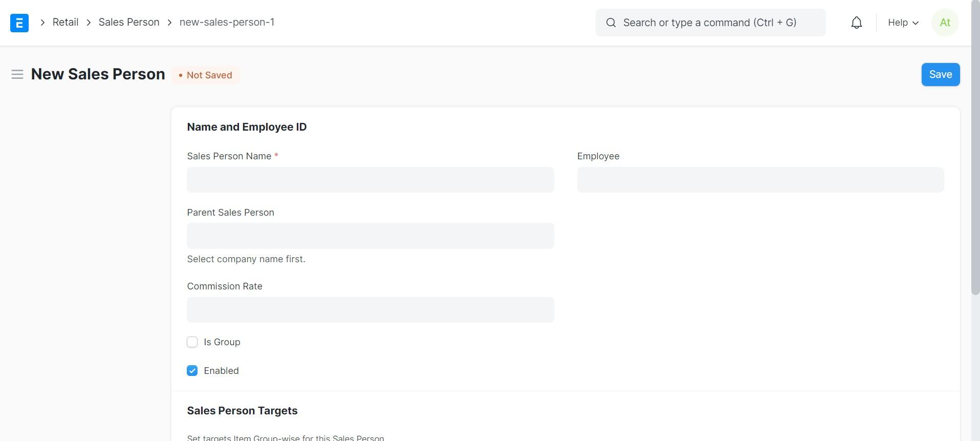Viewport: 980px width, 441px height.
Task: Click the search magnifier icon
Action: coord(611,23)
